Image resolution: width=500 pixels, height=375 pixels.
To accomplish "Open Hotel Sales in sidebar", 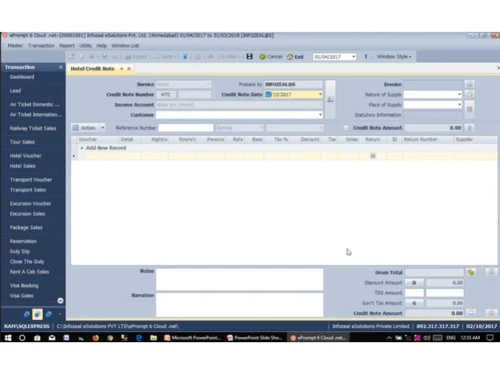I will pyautogui.click(x=23, y=166).
